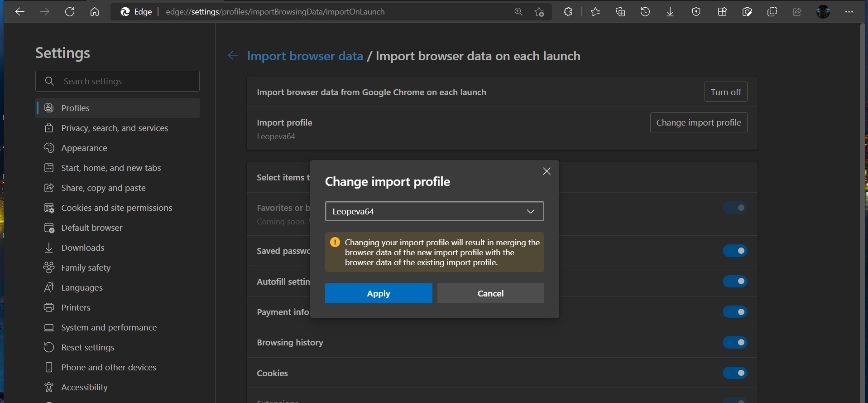Open Privacy, search, and services

(118, 128)
